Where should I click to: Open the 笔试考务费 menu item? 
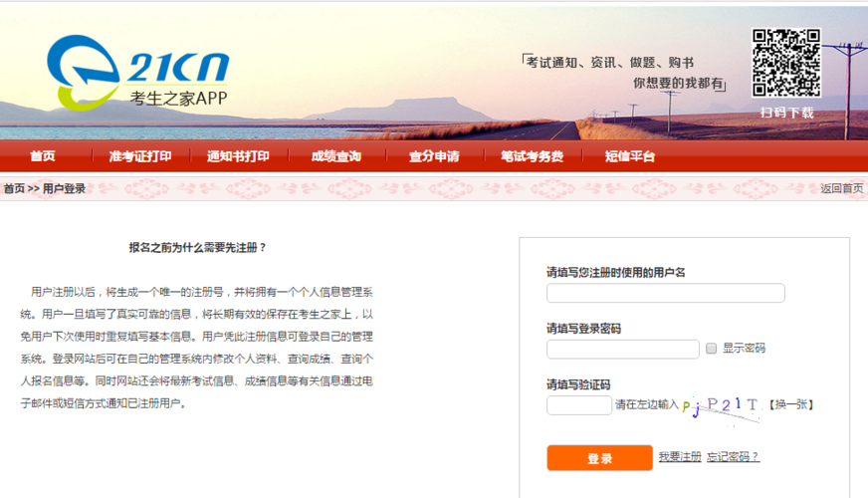532,156
